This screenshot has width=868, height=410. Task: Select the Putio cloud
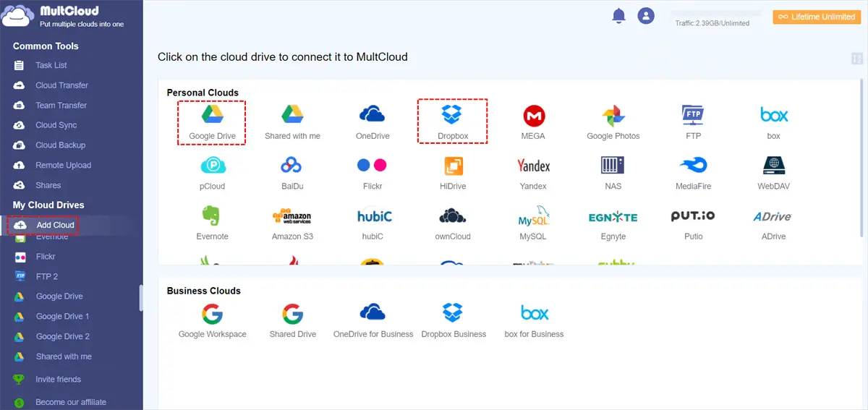pyautogui.click(x=693, y=223)
